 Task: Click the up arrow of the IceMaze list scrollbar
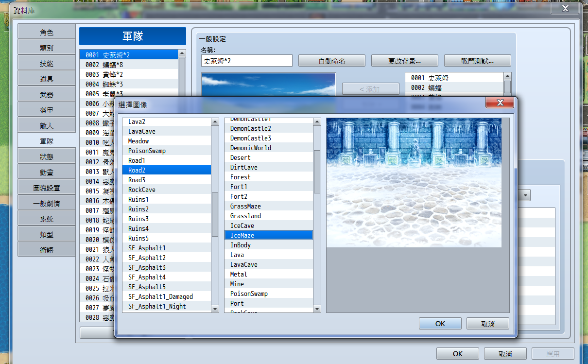coord(317,122)
